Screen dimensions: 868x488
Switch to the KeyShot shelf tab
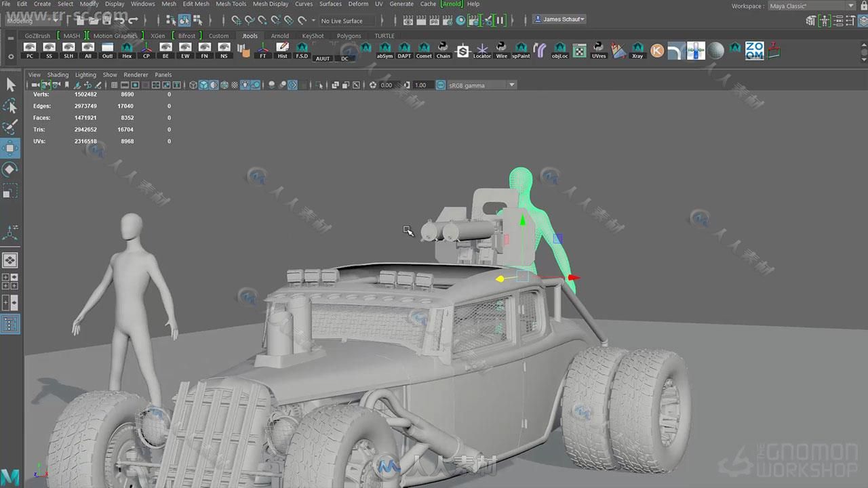pos(313,36)
